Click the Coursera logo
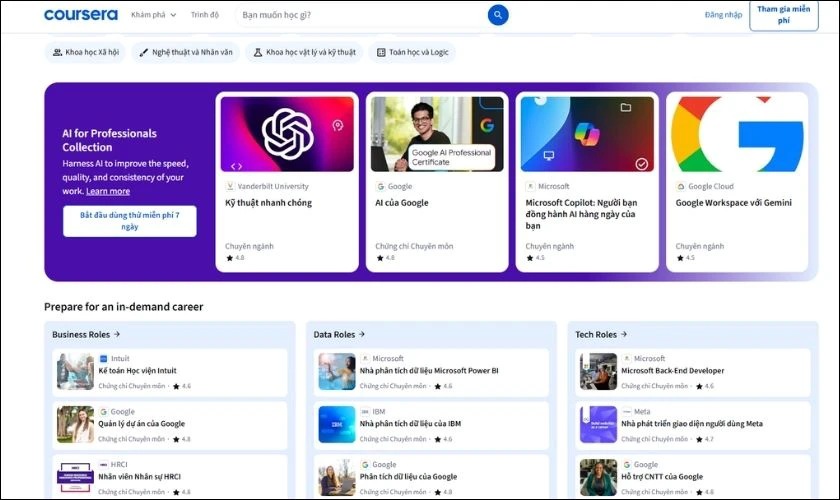840x500 pixels. click(80, 15)
